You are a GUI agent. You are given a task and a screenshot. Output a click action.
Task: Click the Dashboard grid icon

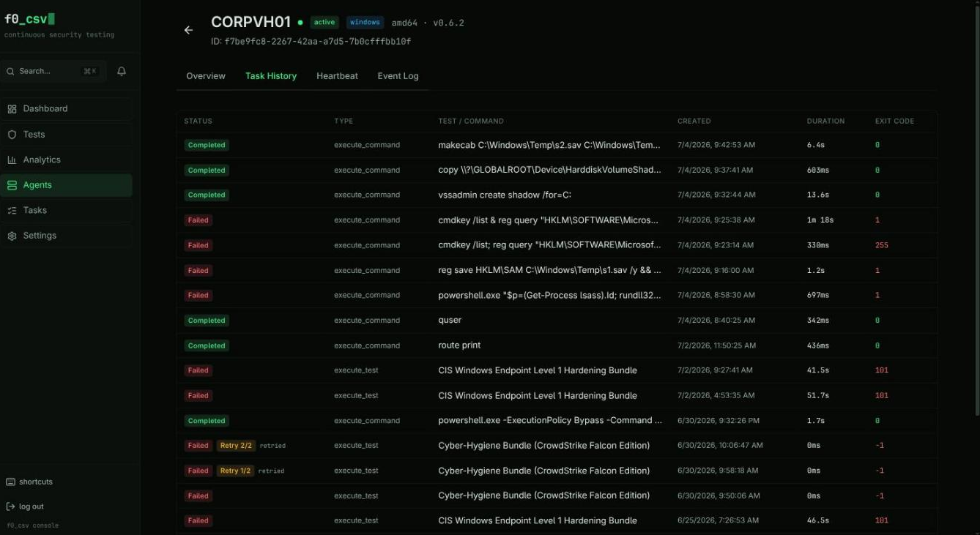tap(12, 109)
